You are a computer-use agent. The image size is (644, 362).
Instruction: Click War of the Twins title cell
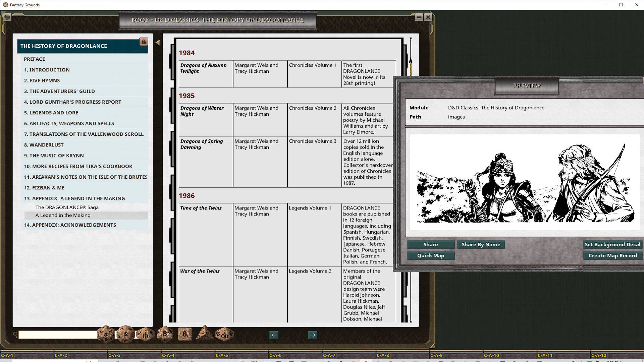click(206, 294)
